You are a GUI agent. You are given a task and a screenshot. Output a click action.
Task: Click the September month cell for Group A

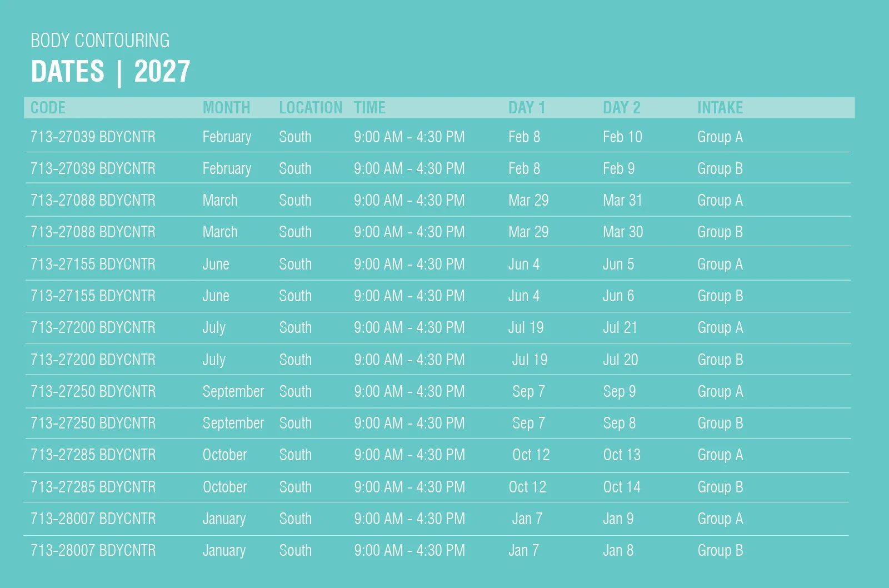(233, 392)
